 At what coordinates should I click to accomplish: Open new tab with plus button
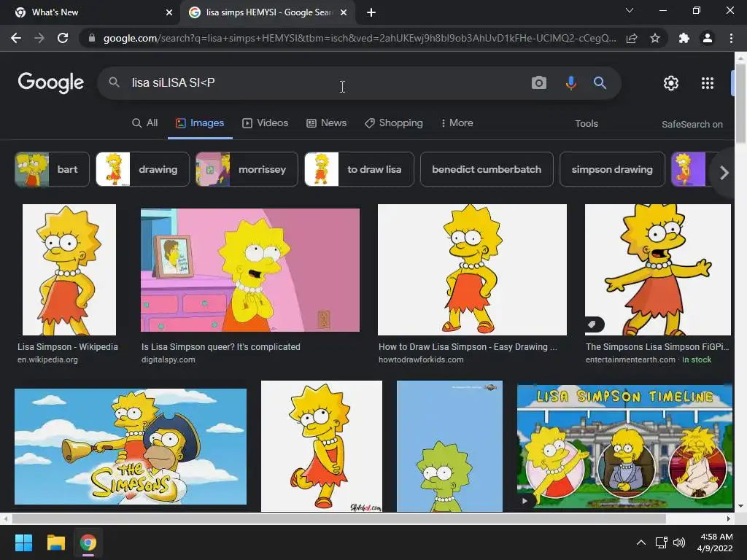(x=371, y=12)
